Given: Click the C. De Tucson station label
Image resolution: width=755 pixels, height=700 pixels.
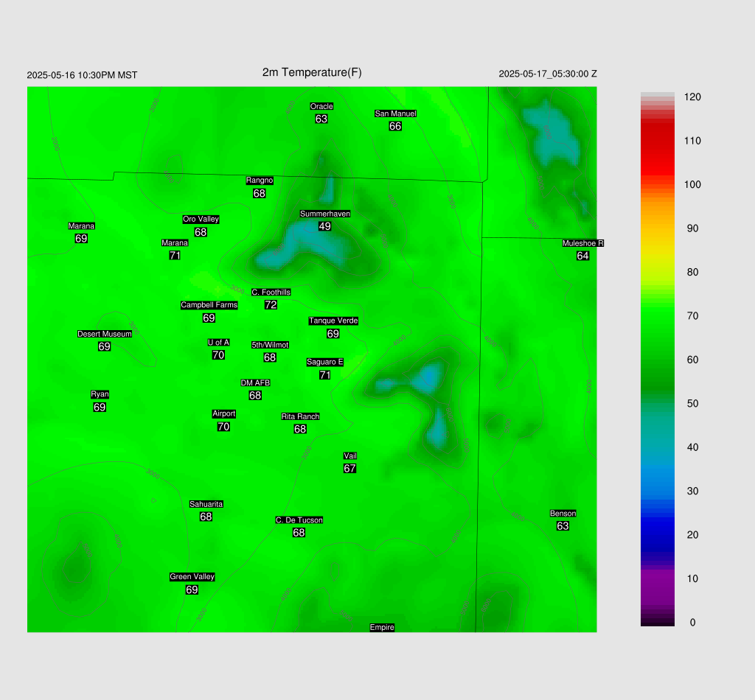Looking at the screenshot, I should click(x=299, y=520).
